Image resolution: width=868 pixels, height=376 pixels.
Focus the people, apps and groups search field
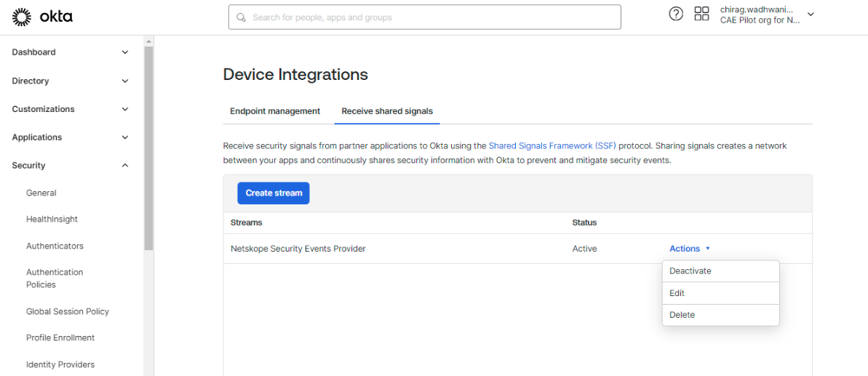[x=425, y=17]
